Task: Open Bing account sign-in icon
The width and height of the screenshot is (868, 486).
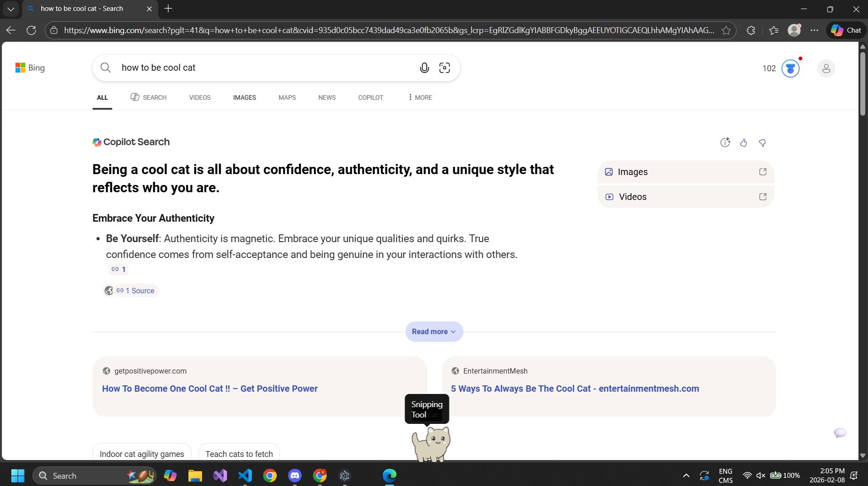Action: pyautogui.click(x=826, y=68)
